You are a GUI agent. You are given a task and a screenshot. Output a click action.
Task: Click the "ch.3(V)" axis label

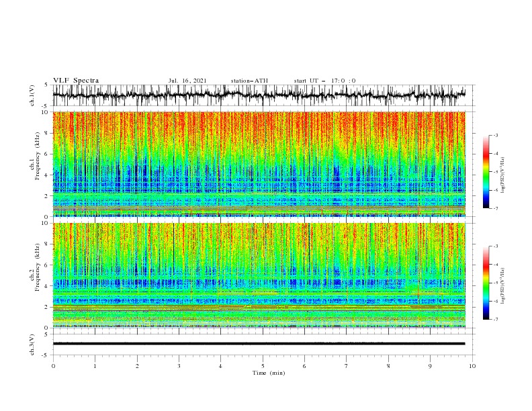point(32,345)
